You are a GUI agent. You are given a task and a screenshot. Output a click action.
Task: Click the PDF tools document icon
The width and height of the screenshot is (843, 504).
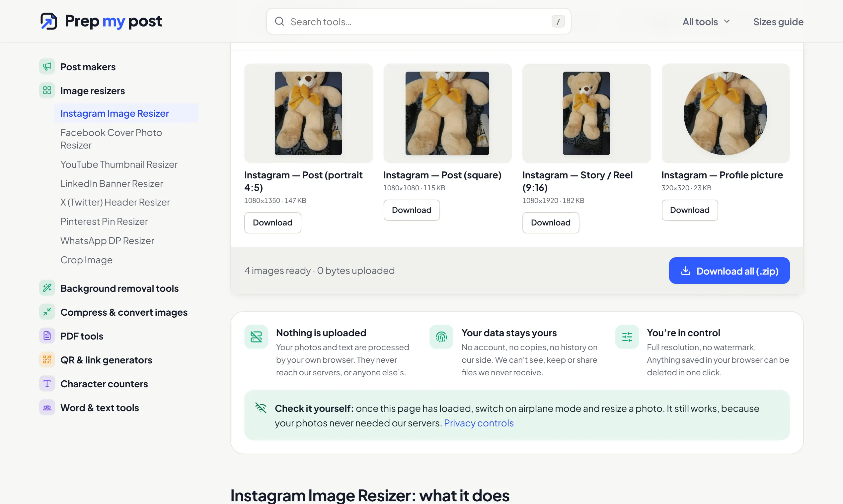coord(47,336)
